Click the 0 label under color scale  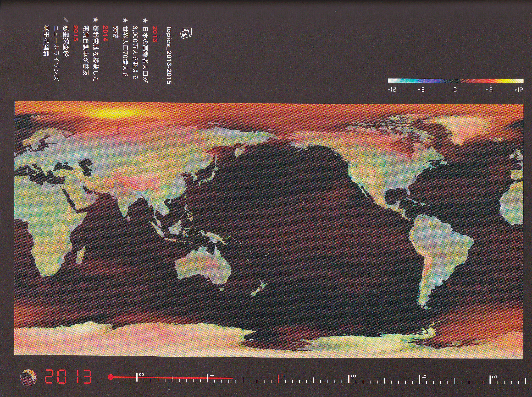(455, 90)
